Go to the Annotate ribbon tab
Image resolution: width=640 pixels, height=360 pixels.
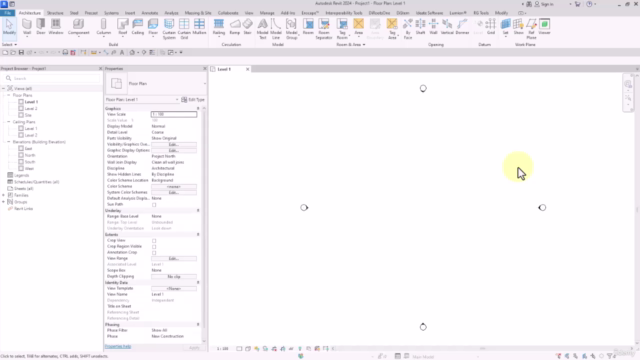pyautogui.click(x=149, y=13)
